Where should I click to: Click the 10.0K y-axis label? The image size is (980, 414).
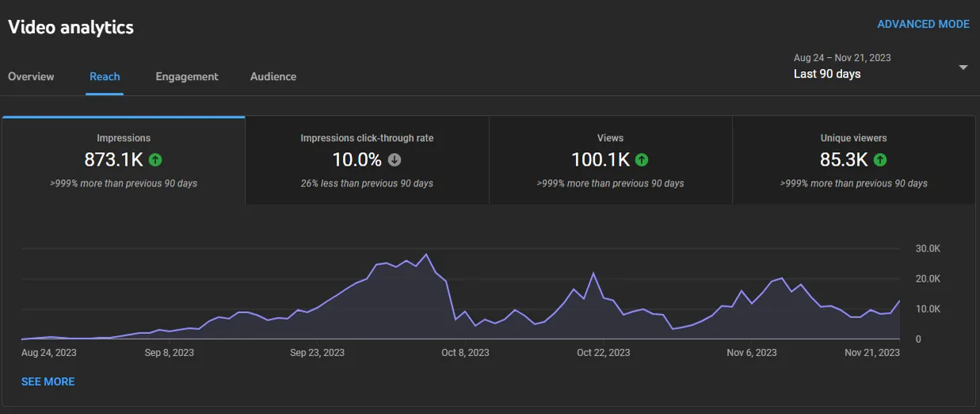tap(928, 309)
